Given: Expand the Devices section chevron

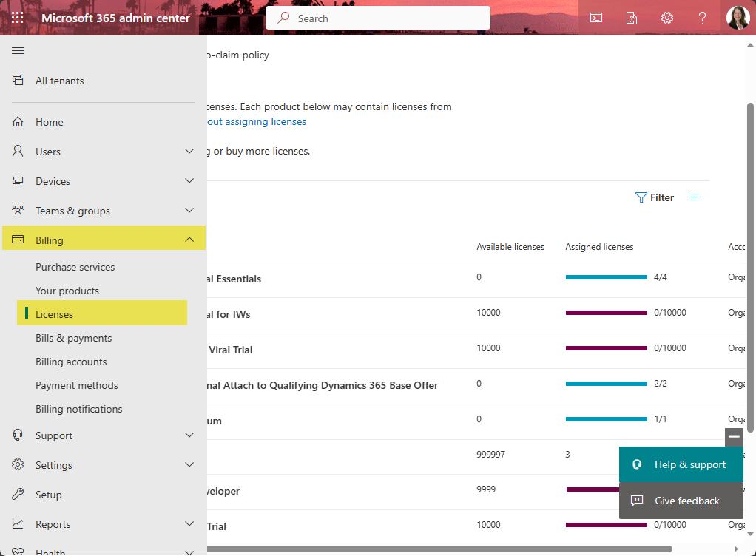Looking at the screenshot, I should [189, 180].
